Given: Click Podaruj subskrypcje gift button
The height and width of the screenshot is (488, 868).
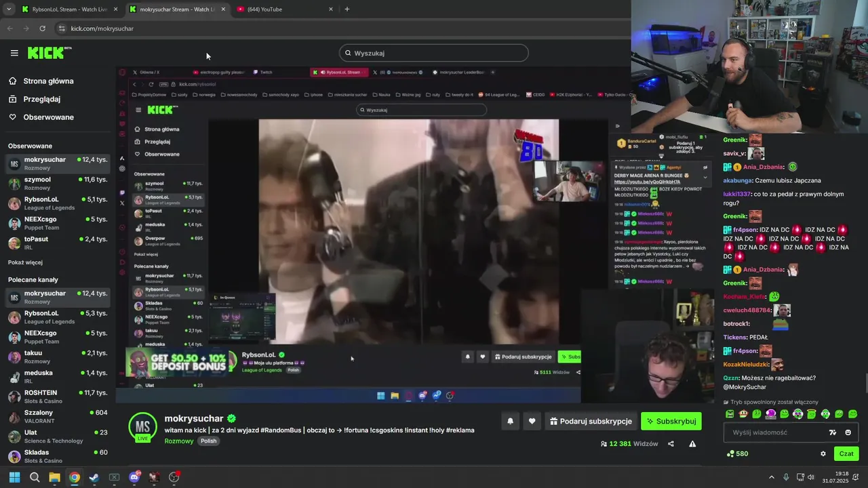Looking at the screenshot, I should point(590,421).
